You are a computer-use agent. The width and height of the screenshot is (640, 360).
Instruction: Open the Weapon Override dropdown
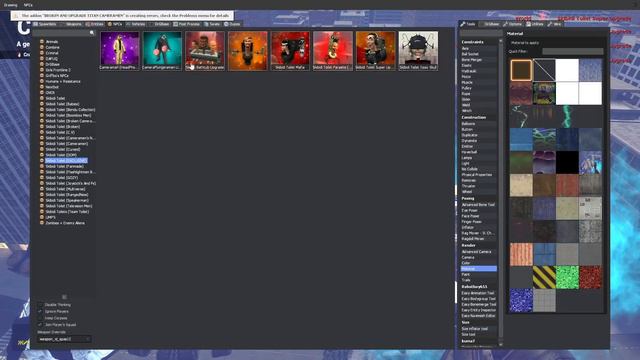[64, 339]
